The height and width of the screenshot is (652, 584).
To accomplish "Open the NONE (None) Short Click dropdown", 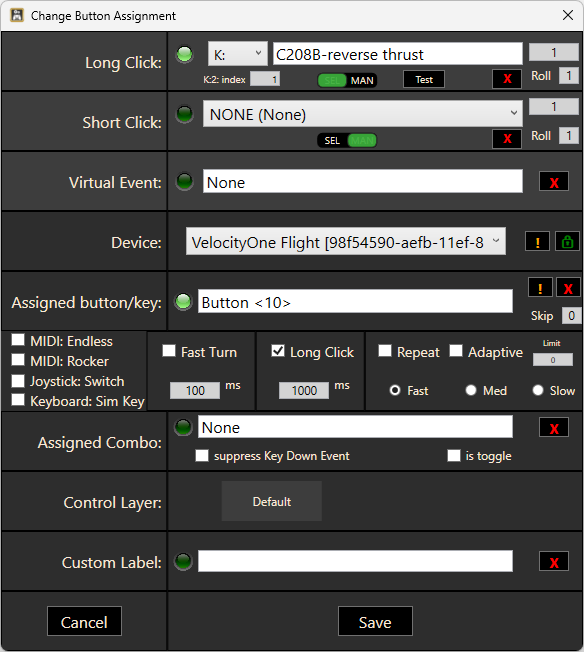I will [363, 114].
